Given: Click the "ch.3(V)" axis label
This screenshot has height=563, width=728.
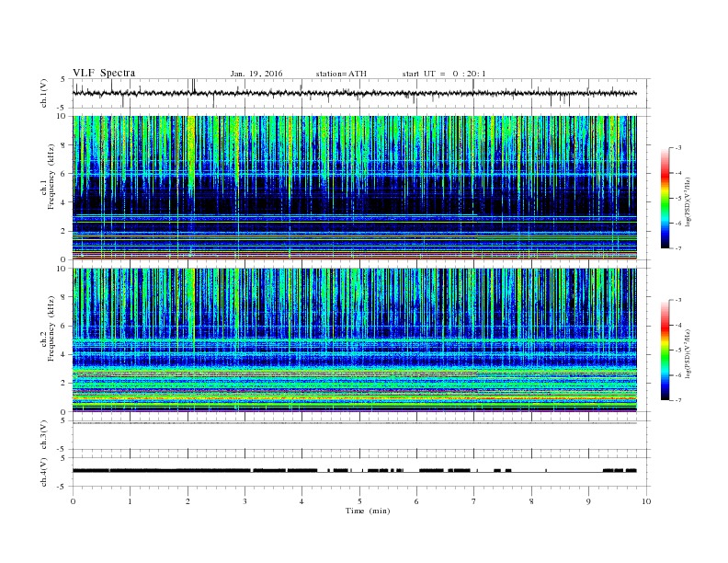Looking at the screenshot, I should click(44, 435).
